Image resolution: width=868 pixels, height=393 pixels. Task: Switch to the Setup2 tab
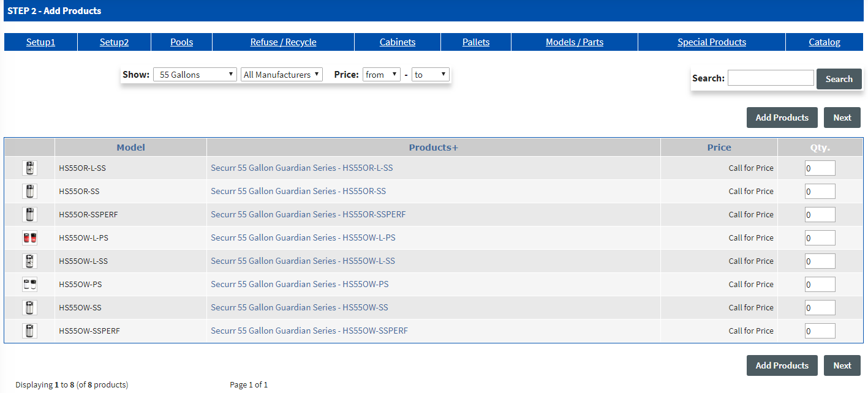[114, 42]
